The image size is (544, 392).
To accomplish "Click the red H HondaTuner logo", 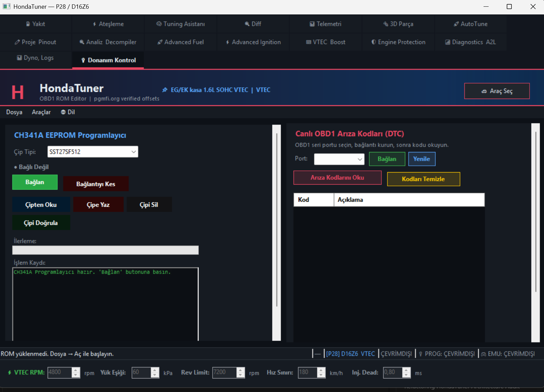I will (x=18, y=92).
